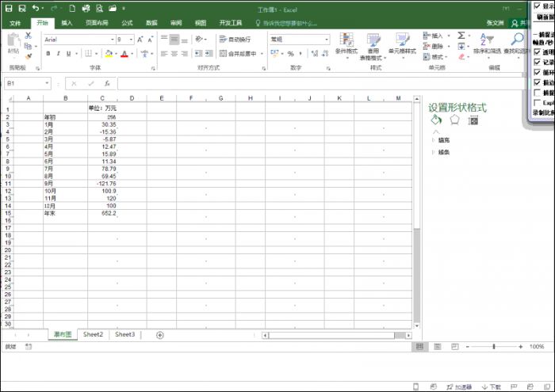Toggle the fourth checkbox below 帧数/秒 in the recorder window
This screenshot has height=392, width=555.
(538, 82)
